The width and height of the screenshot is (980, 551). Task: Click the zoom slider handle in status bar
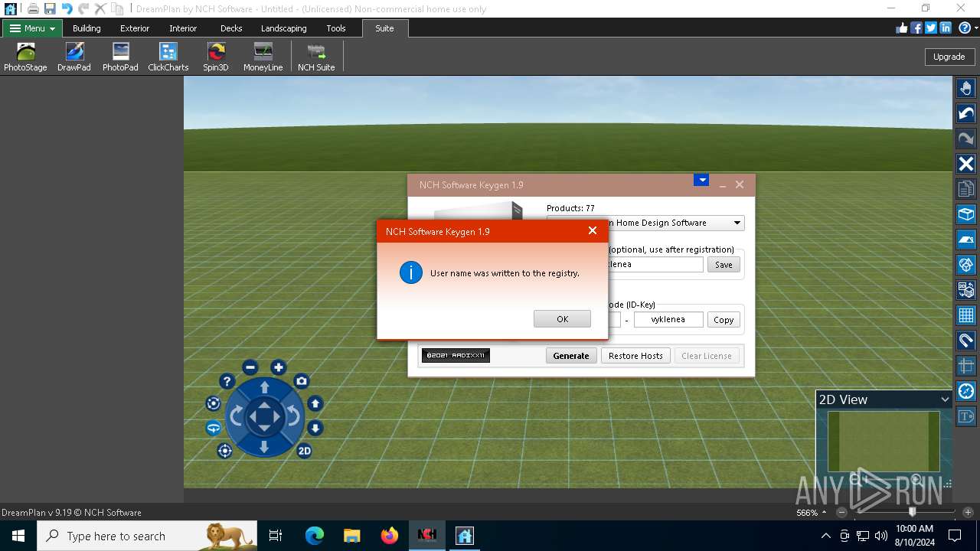click(x=912, y=512)
